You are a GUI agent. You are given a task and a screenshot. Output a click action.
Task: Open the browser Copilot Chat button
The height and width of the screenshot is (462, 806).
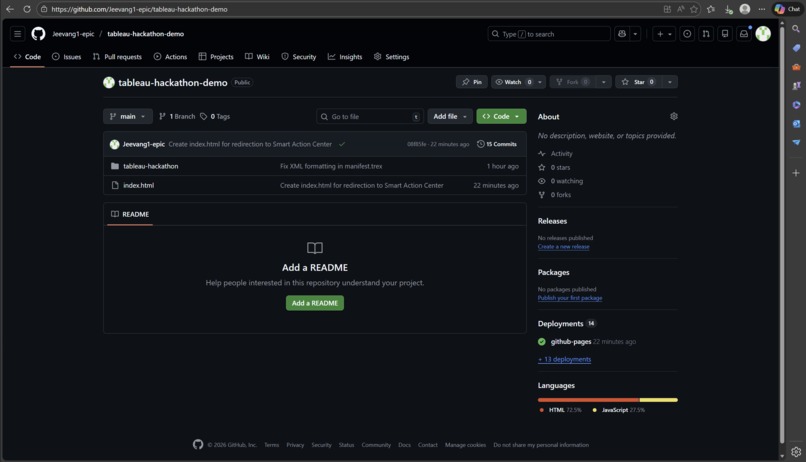(x=787, y=9)
